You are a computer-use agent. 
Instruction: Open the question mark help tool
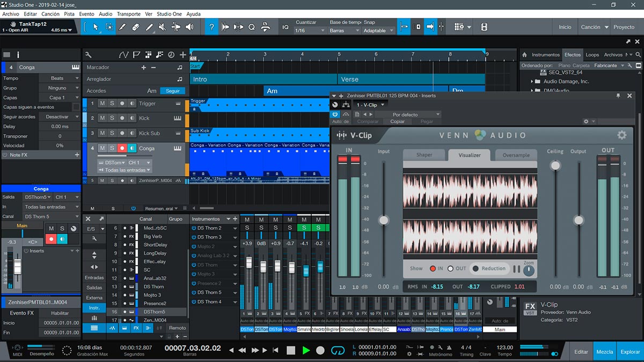click(212, 27)
